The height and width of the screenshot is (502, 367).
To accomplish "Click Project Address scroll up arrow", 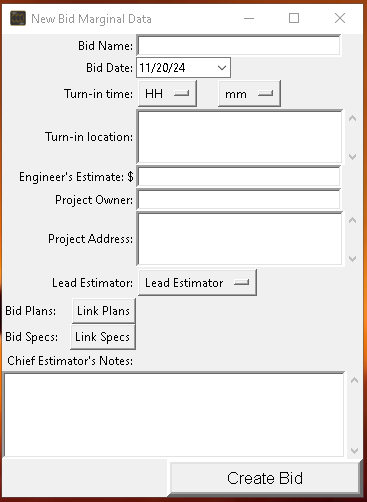I will click(x=352, y=220).
